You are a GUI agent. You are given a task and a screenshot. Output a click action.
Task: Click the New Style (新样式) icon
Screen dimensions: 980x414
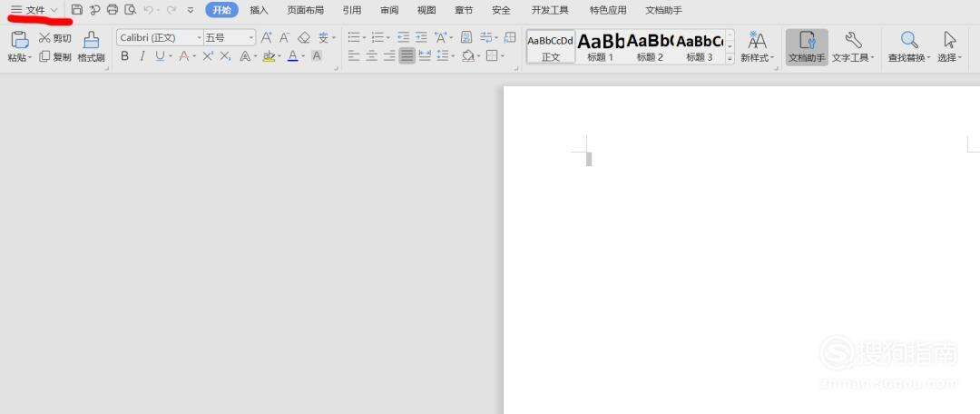tap(757, 46)
